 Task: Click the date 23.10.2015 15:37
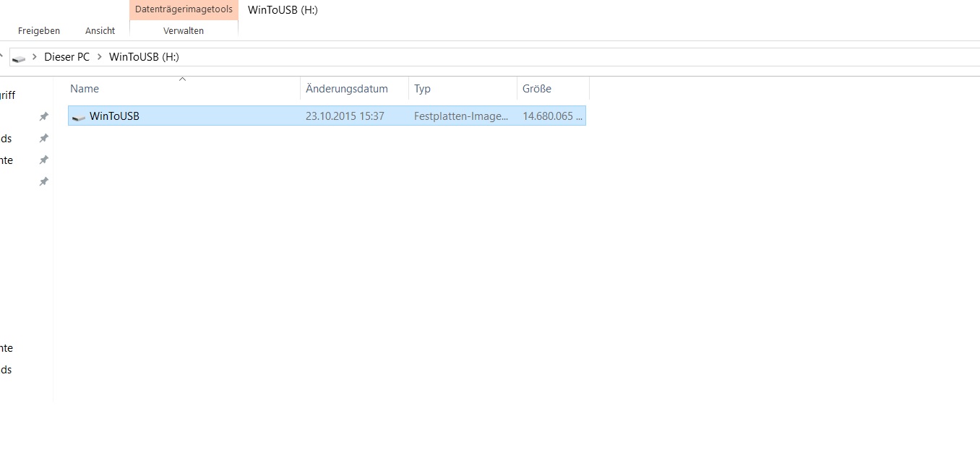(x=345, y=116)
